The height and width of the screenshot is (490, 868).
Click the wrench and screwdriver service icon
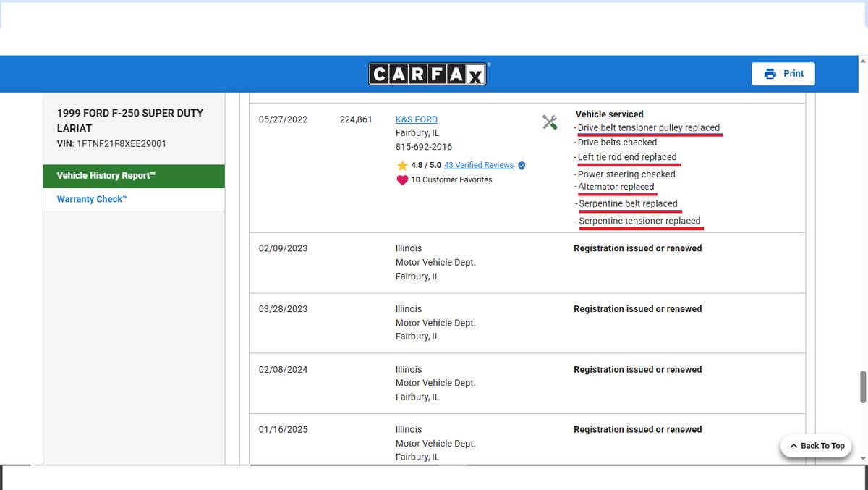coord(550,122)
